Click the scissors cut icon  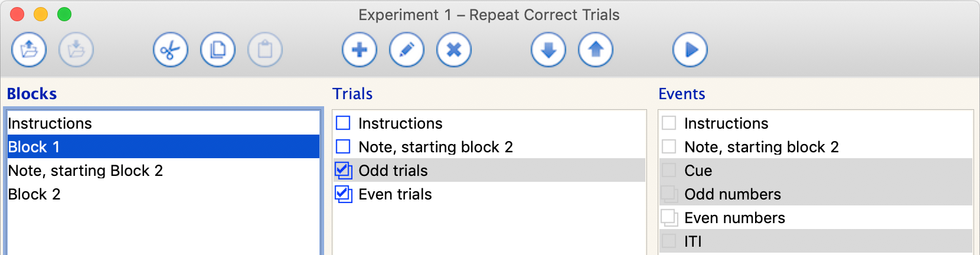coord(171,50)
